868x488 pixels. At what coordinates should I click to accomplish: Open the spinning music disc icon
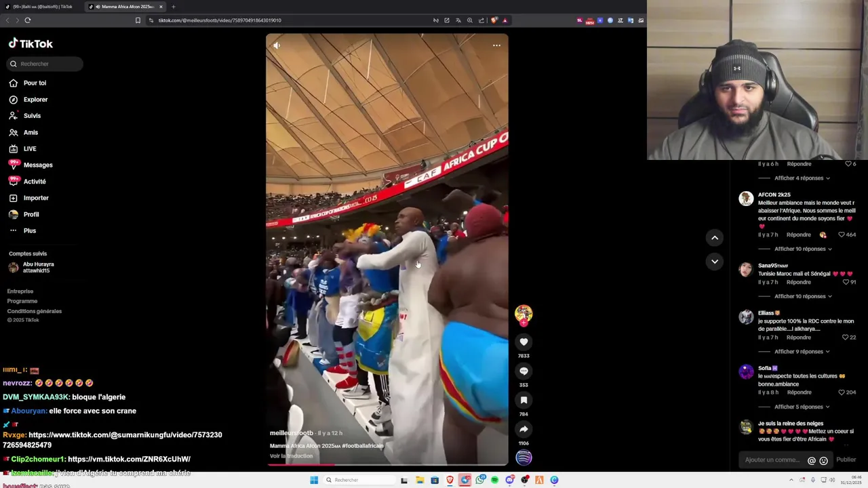[524, 457]
